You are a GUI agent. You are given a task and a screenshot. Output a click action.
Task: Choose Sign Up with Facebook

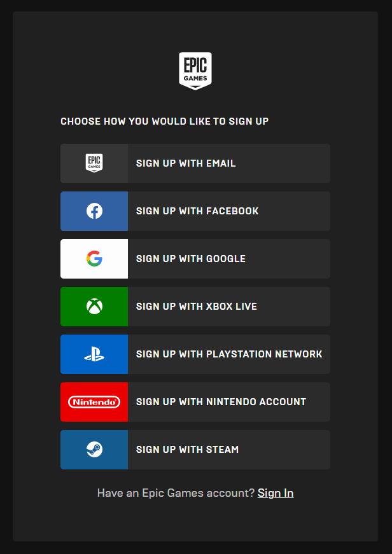197,211
